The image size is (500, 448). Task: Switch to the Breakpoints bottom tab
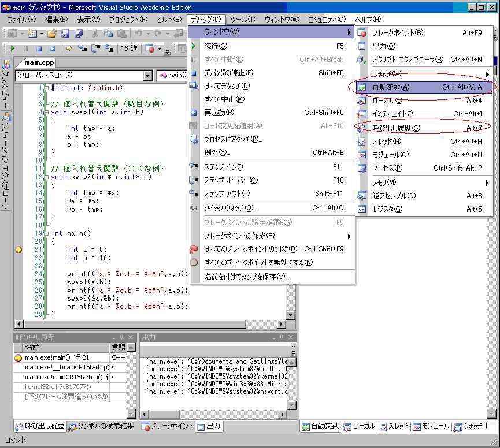167,426
